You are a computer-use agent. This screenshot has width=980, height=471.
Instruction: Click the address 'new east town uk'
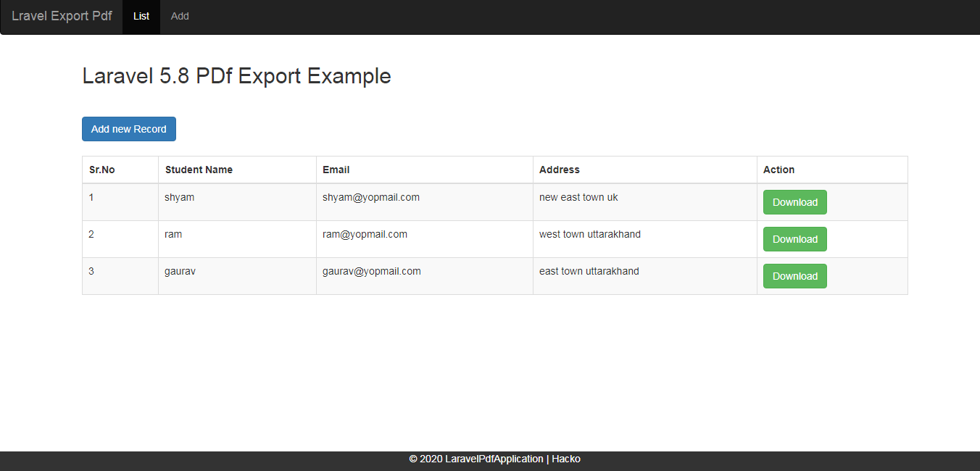click(578, 197)
